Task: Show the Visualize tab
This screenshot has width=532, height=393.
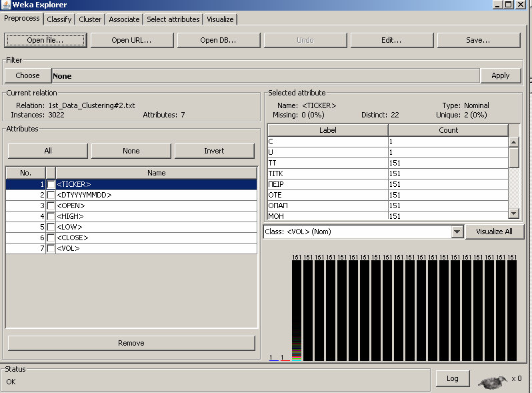Action: tap(220, 19)
